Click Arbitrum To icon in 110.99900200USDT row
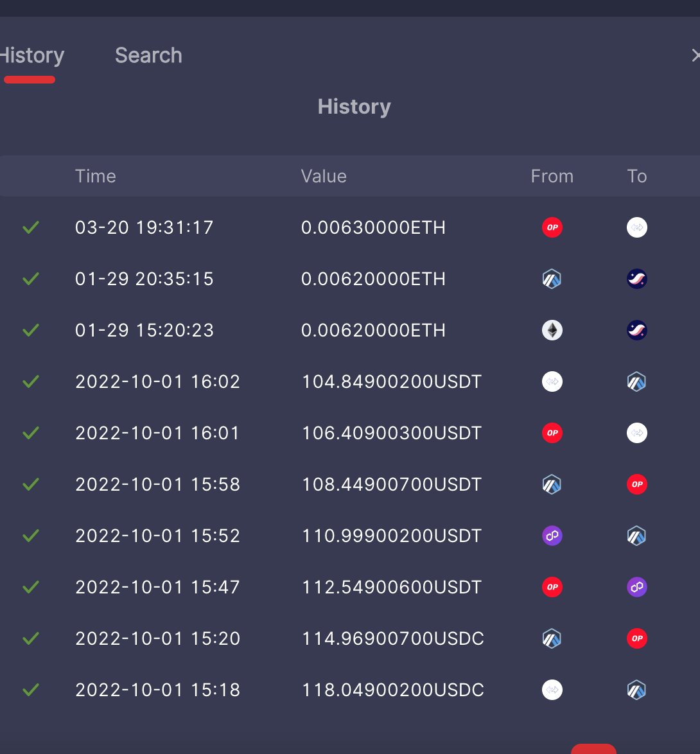700x754 pixels. point(636,536)
